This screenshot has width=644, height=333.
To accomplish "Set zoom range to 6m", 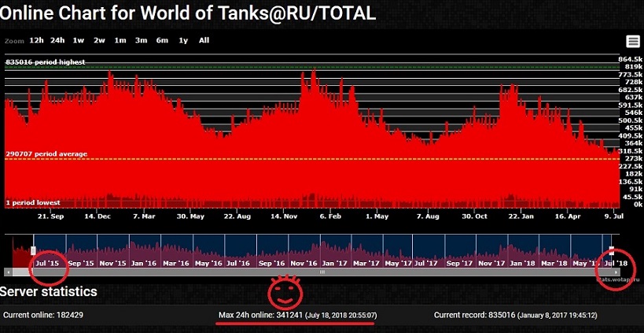I will pyautogui.click(x=162, y=40).
